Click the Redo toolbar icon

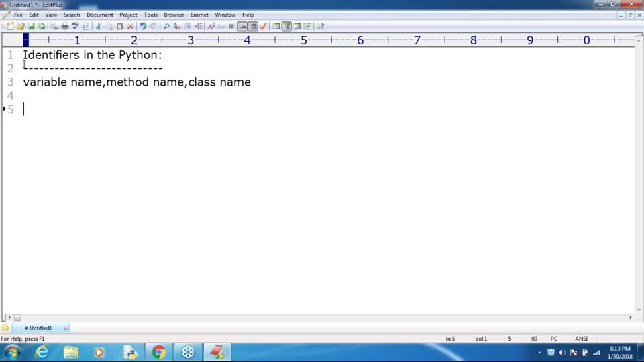pyautogui.click(x=154, y=27)
